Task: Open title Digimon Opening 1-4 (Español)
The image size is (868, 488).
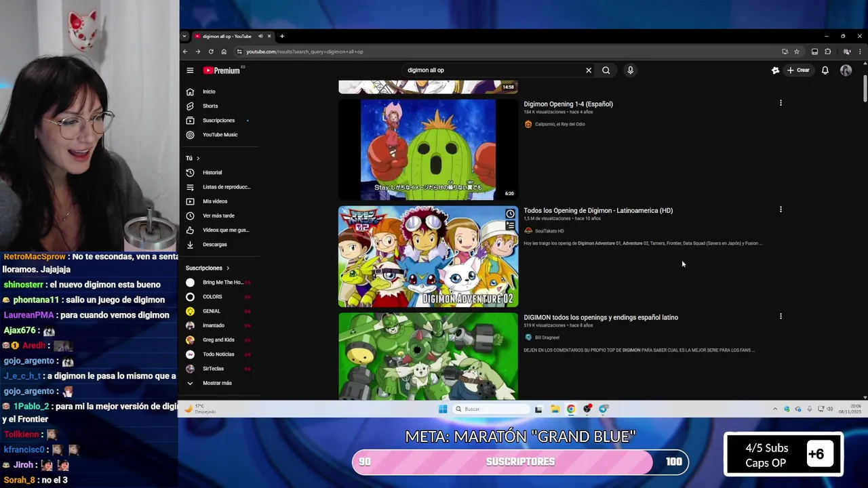Action: (568, 104)
